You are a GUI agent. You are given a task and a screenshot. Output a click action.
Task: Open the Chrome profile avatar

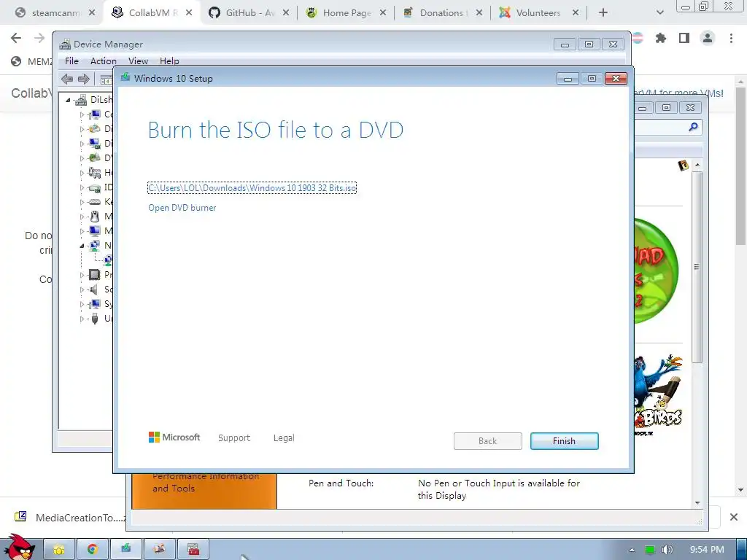(708, 38)
